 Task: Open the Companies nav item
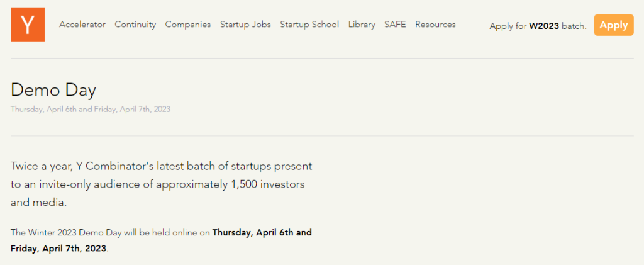(187, 25)
